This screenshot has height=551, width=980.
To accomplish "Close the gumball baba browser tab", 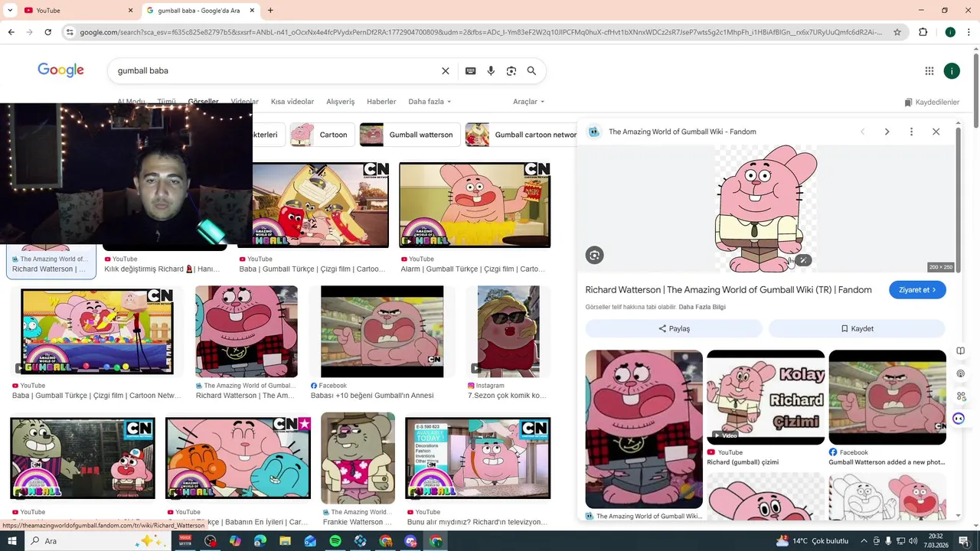I will (253, 10).
